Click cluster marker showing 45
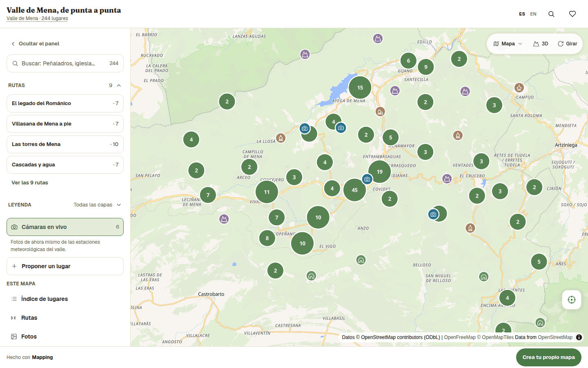 [x=354, y=190]
